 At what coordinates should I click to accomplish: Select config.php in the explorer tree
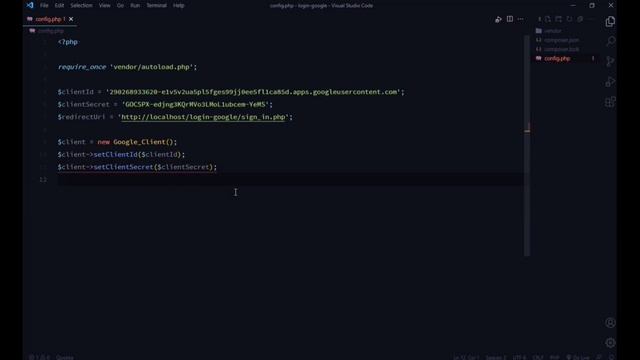pyautogui.click(x=557, y=58)
